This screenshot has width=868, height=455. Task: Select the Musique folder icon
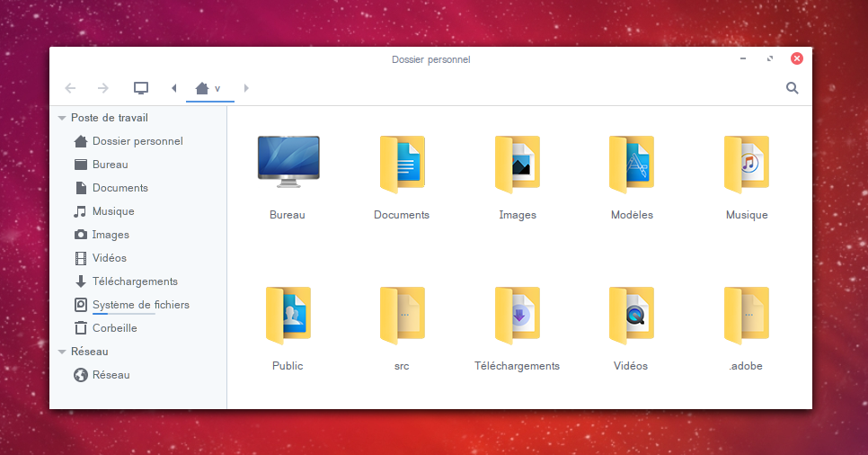(747, 164)
